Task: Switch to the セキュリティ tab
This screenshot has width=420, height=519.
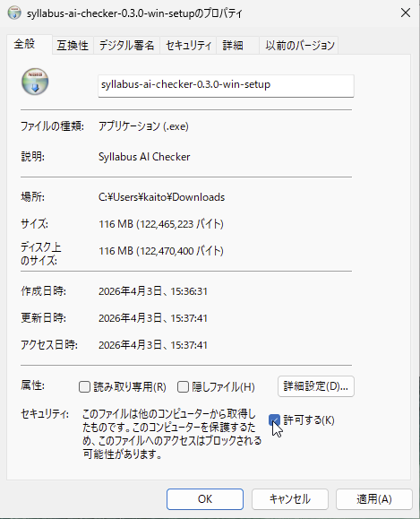Action: [x=188, y=46]
